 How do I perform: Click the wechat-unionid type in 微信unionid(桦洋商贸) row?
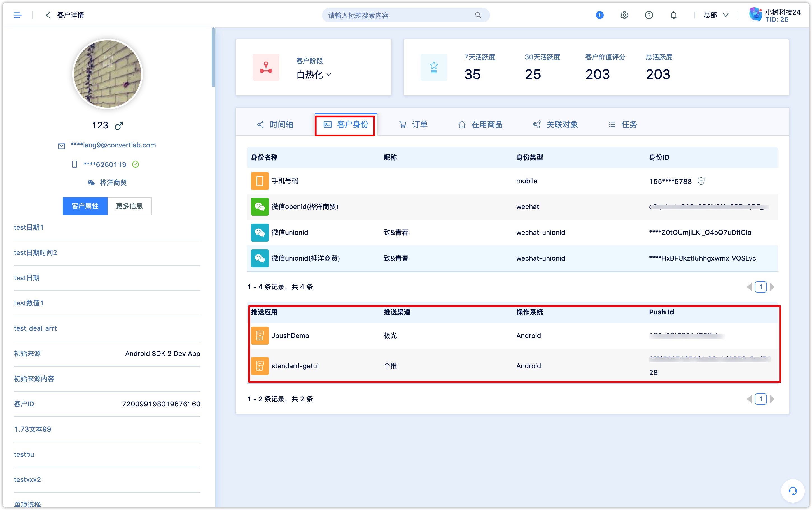click(x=540, y=258)
